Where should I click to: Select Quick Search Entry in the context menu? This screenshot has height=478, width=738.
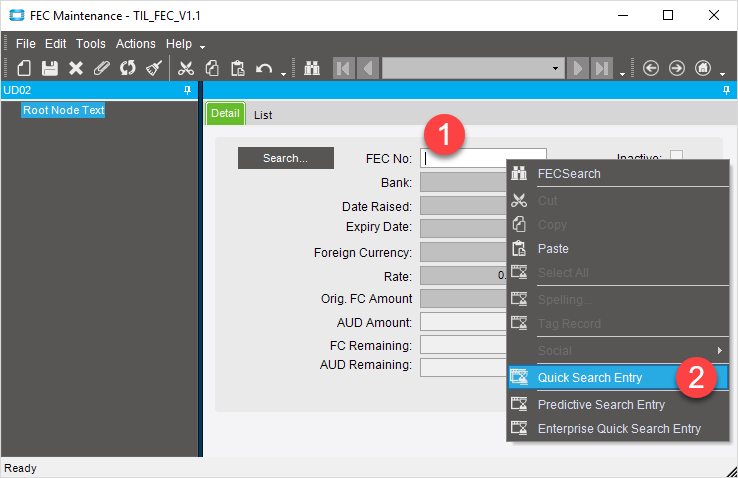pos(618,377)
